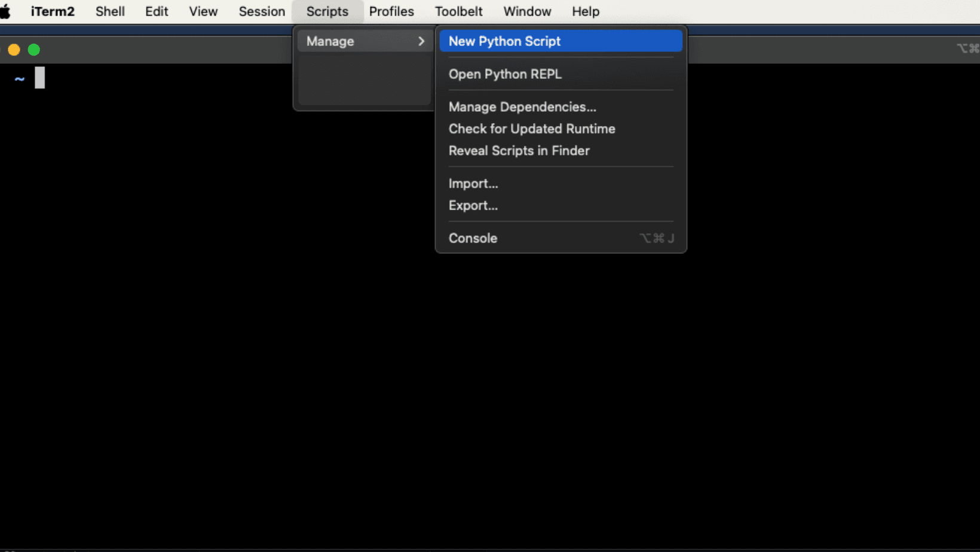The height and width of the screenshot is (552, 980).
Task: Select Import... from the Manage submenu
Action: tap(561, 183)
